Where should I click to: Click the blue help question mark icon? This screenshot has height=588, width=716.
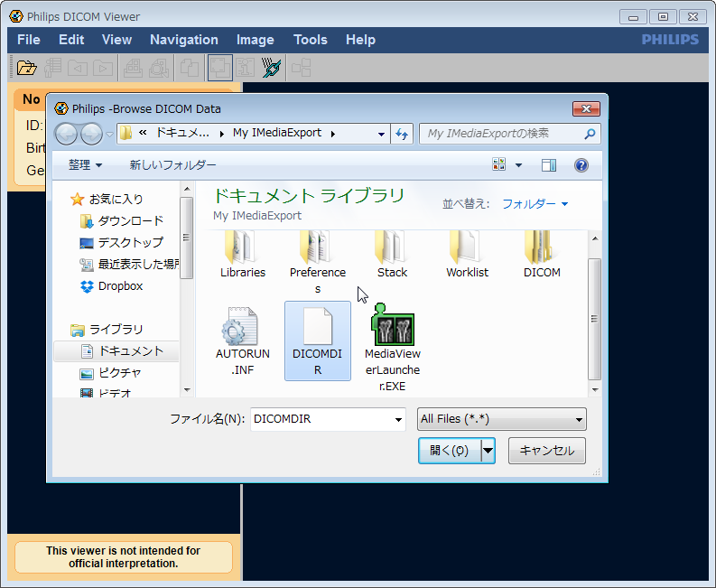click(x=581, y=165)
